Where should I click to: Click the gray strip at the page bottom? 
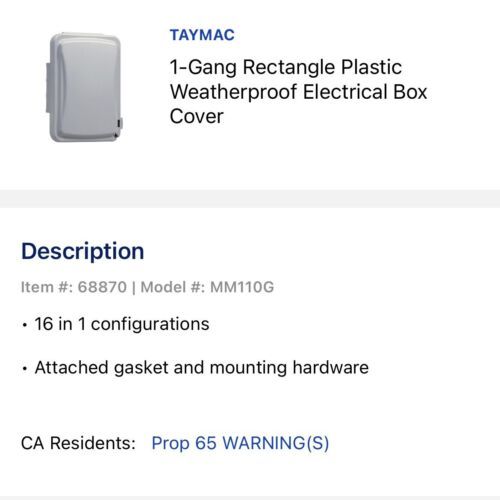point(250,498)
